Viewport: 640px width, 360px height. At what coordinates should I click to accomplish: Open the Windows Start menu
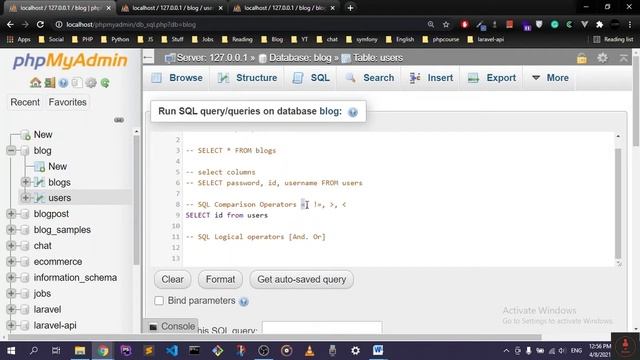[x=11, y=350]
